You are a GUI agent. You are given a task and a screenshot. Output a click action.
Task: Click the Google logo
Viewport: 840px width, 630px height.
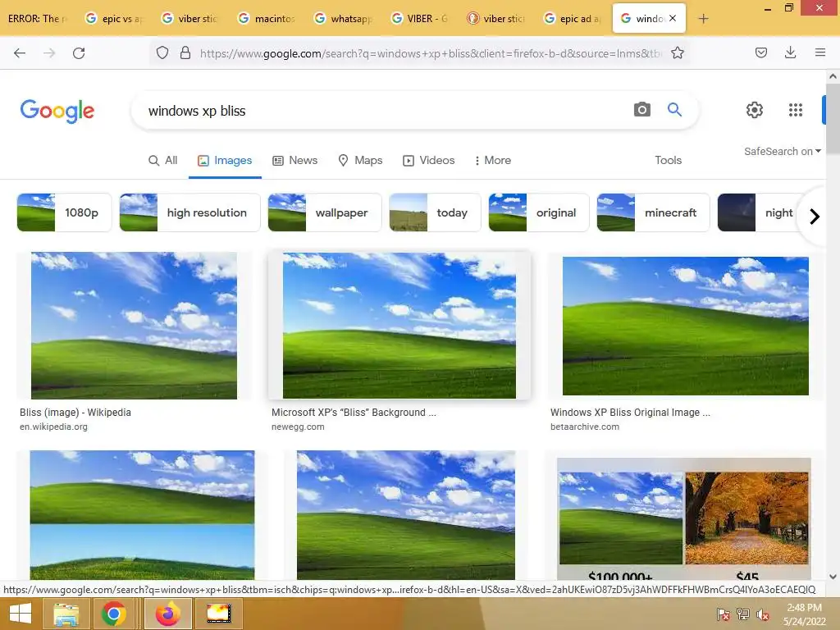(57, 111)
